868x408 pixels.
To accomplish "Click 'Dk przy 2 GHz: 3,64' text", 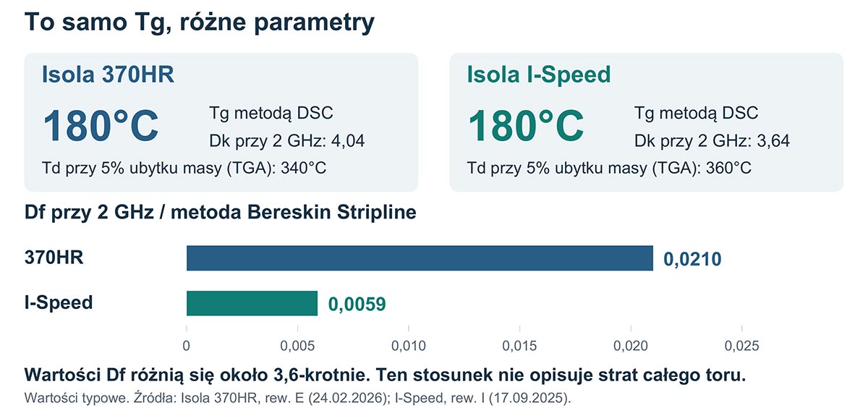I will click(712, 140).
